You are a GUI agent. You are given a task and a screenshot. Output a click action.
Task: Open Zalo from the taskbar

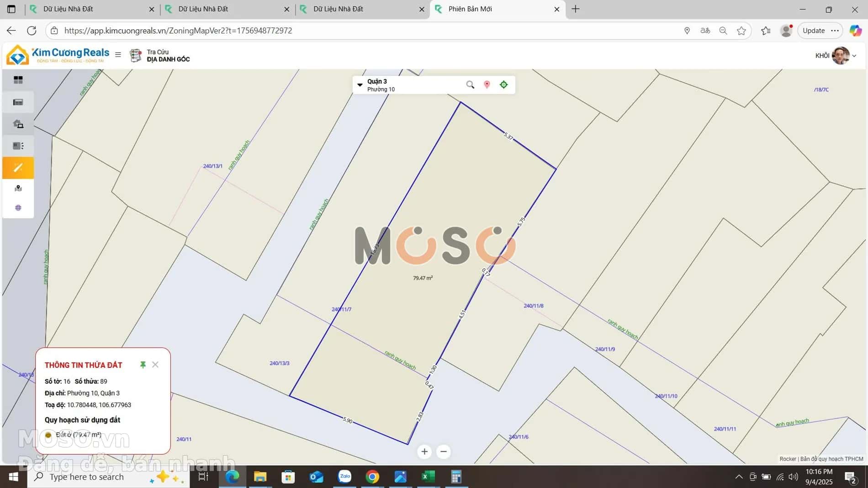pos(344,477)
